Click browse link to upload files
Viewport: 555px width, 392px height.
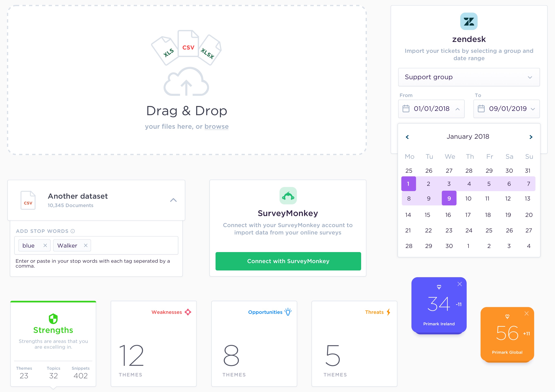pos(217,126)
